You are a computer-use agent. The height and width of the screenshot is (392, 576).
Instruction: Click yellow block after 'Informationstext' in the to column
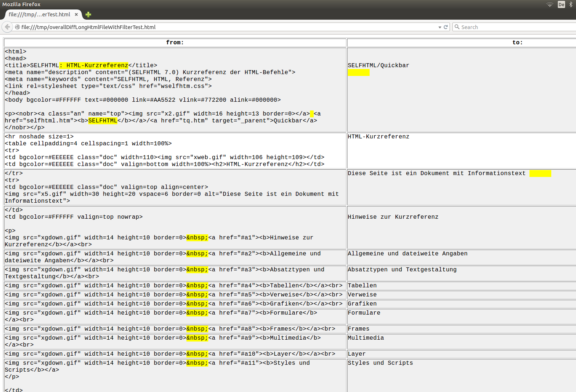click(540, 173)
